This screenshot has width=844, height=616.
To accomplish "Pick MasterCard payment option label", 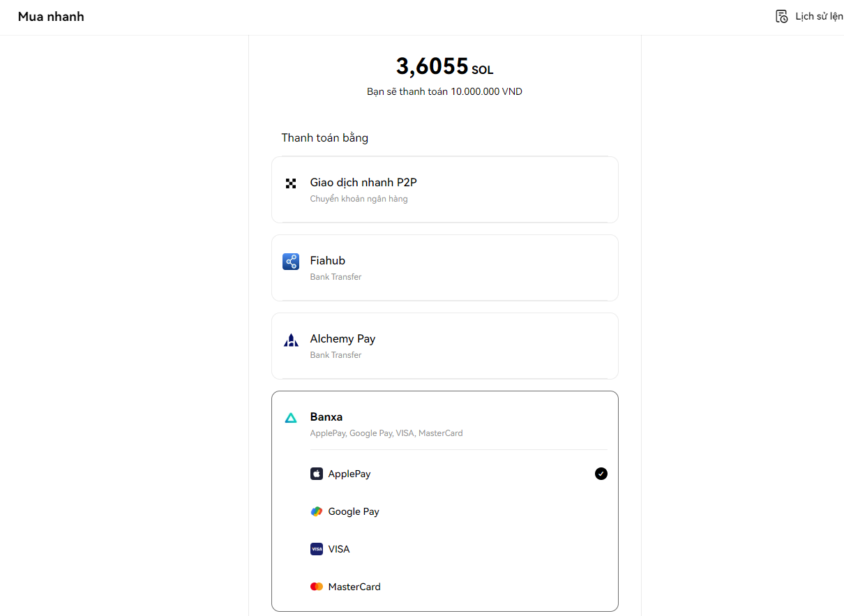I will coord(354,587).
